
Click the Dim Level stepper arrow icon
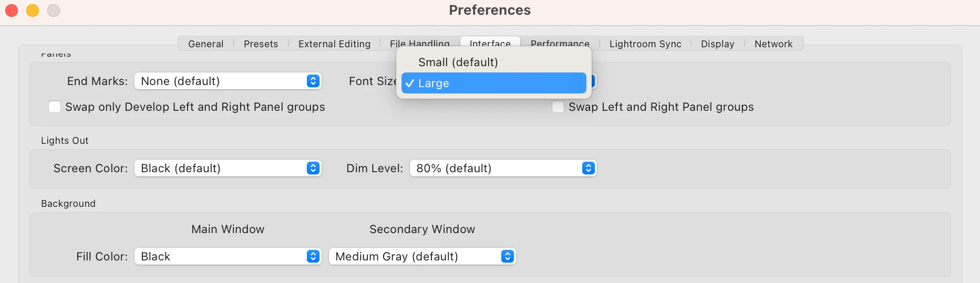click(589, 169)
